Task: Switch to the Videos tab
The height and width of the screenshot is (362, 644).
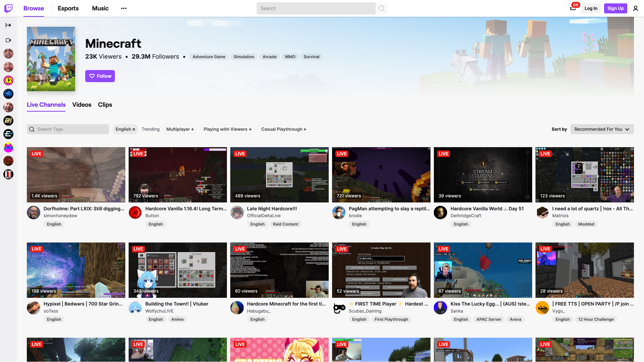Action: tap(82, 105)
